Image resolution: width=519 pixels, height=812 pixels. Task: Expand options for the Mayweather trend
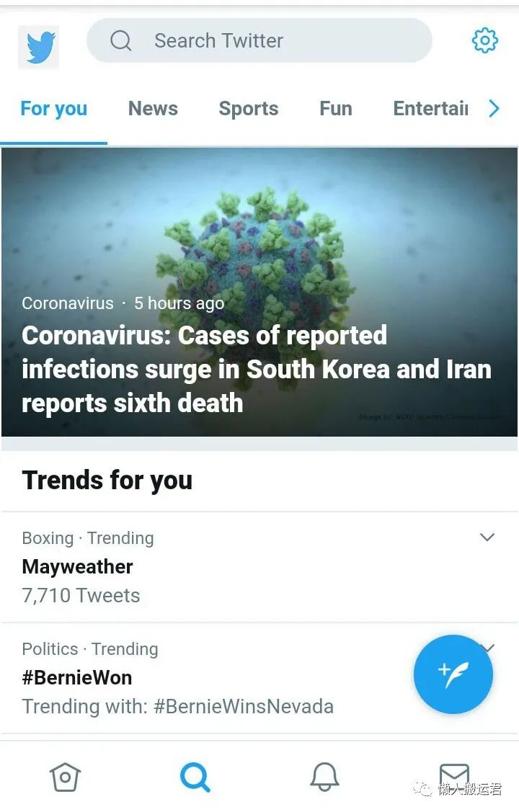[487, 537]
